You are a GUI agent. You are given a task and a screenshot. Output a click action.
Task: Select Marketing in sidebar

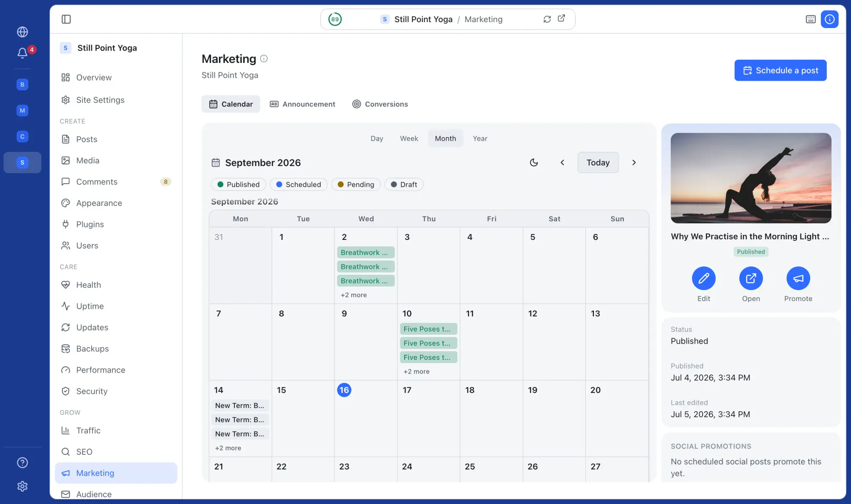[x=116, y=473]
